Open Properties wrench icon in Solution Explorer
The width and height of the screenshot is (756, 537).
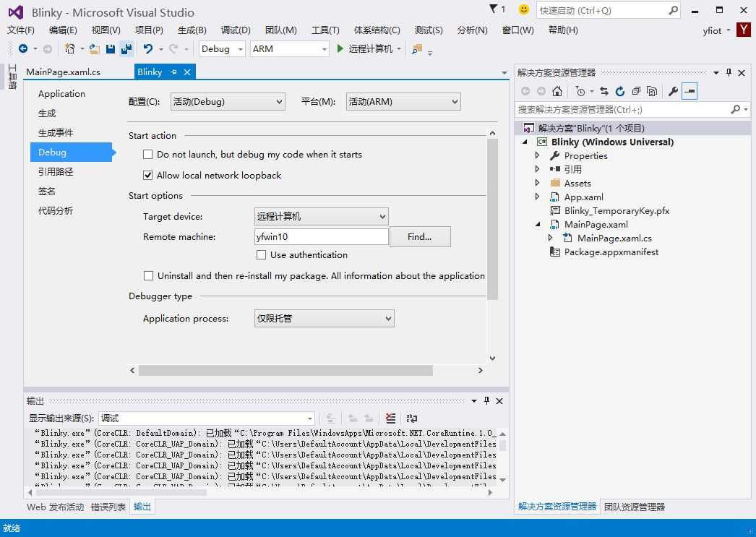tap(672, 91)
